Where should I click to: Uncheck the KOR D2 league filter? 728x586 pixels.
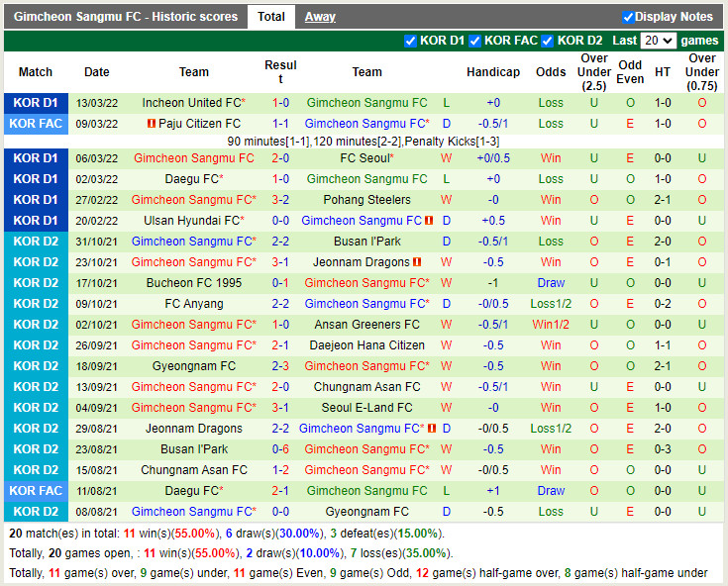(548, 41)
